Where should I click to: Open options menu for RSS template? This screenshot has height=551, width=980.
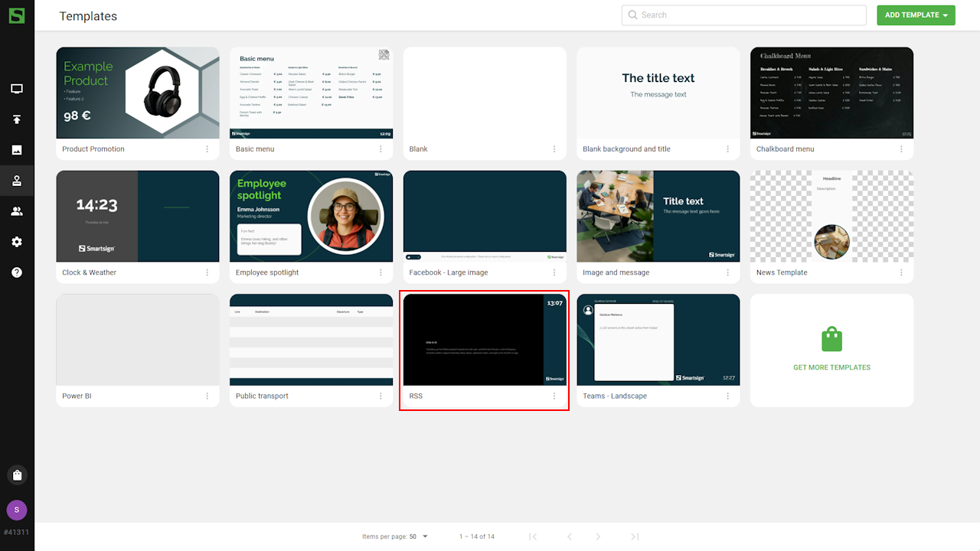[554, 396]
